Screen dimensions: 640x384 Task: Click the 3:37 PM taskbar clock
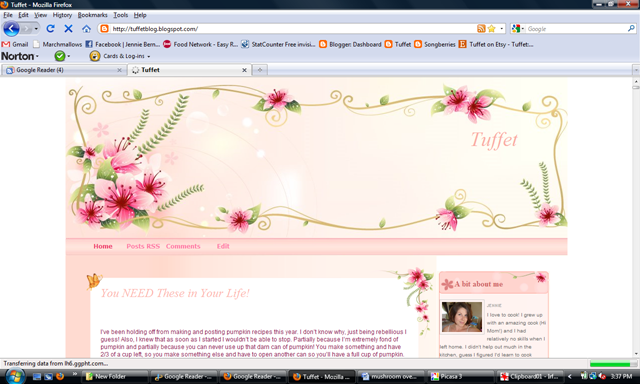[621, 376]
